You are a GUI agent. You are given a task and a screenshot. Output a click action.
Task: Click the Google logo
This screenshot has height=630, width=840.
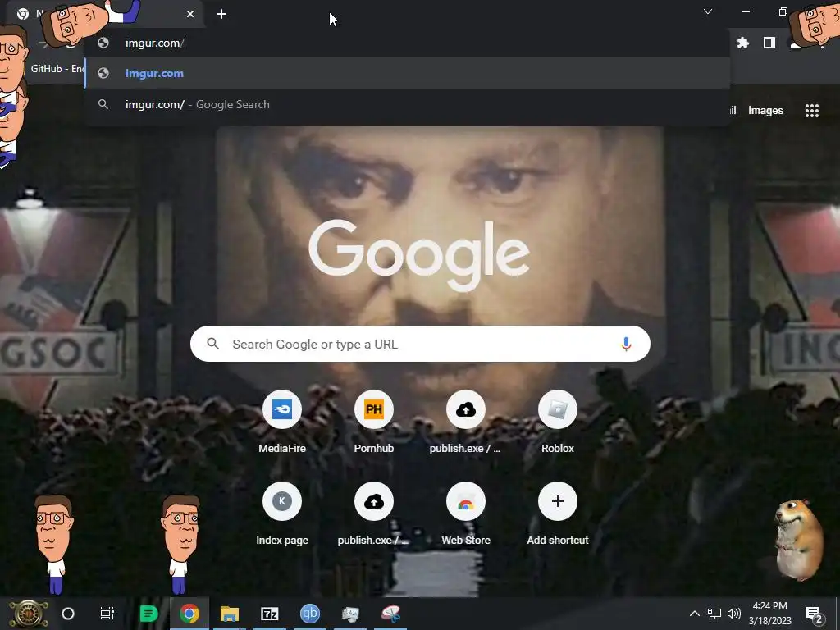coord(419,256)
